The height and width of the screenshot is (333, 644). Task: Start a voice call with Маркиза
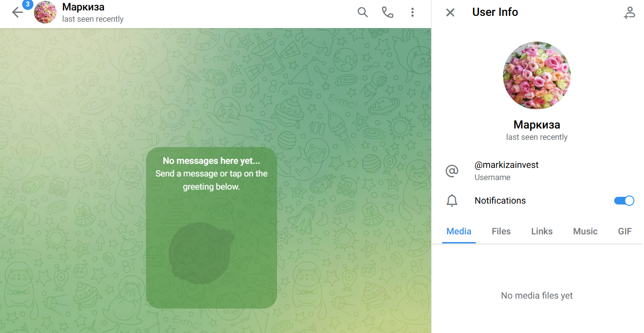click(x=387, y=12)
